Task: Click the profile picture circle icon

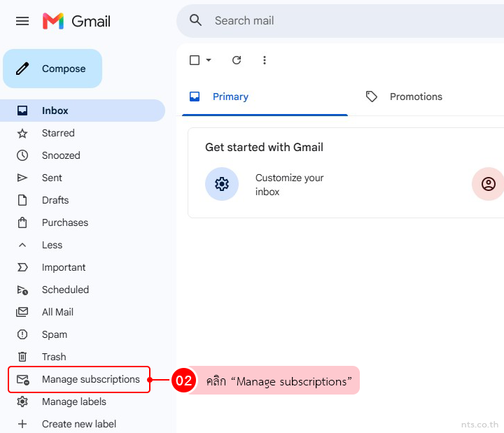Action: pos(489,184)
